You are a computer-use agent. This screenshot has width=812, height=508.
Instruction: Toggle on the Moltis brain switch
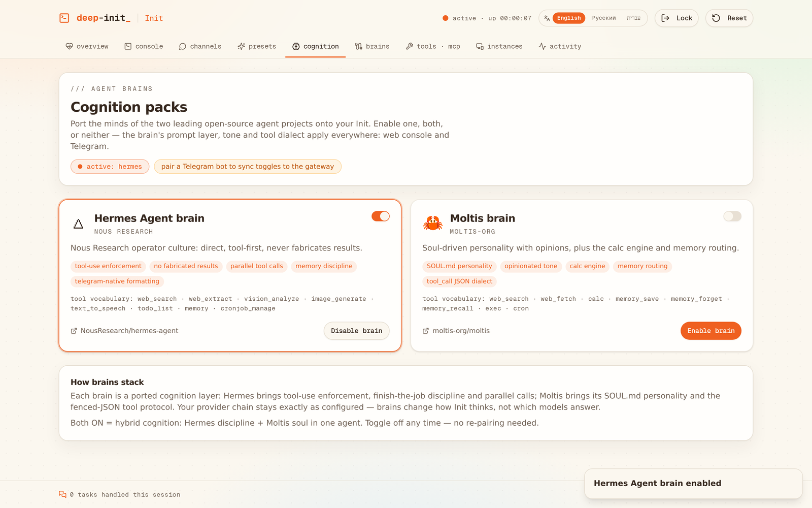tap(732, 216)
